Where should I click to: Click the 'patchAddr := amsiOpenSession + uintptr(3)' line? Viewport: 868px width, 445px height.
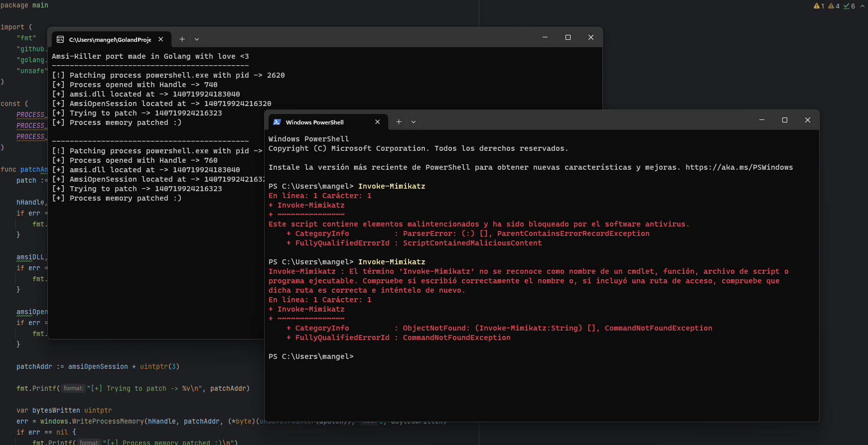(x=98, y=366)
